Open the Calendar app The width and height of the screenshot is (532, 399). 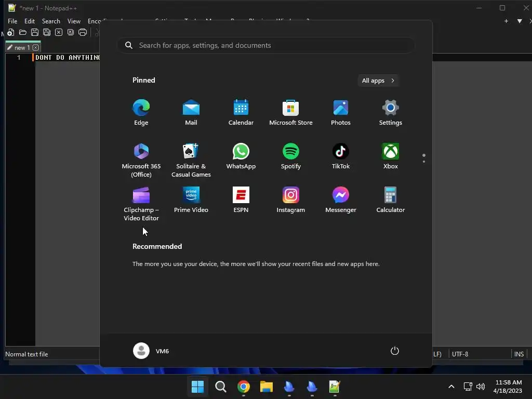pos(241,112)
